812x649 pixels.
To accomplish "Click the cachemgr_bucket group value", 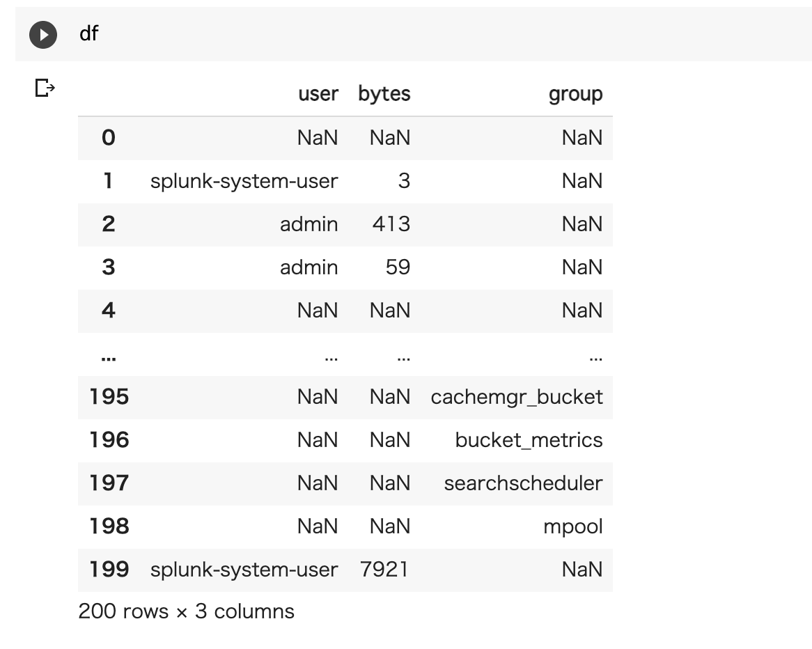I will [x=517, y=397].
